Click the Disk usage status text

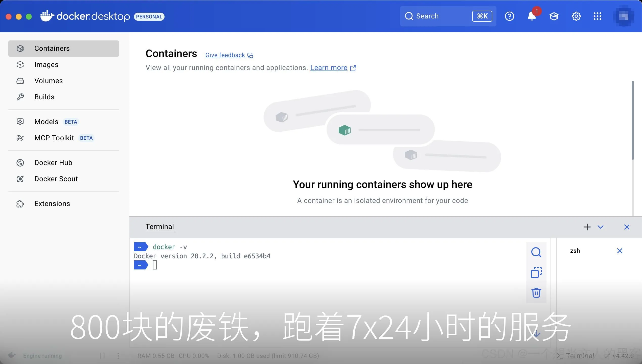pos(268,356)
